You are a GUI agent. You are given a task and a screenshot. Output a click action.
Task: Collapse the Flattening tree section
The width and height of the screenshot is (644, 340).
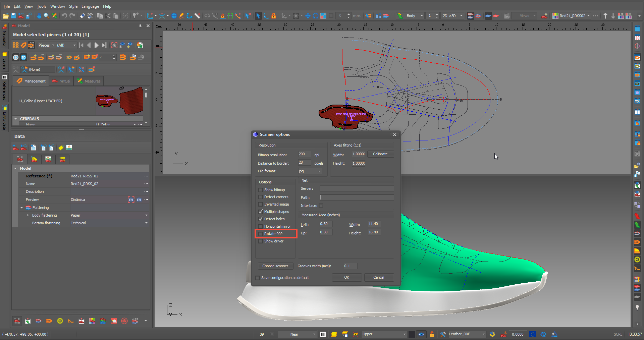22,208
